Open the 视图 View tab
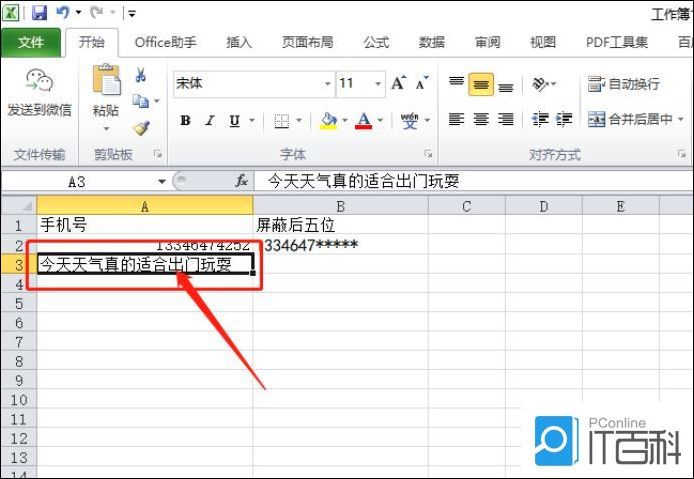The width and height of the screenshot is (694, 479). [x=543, y=42]
